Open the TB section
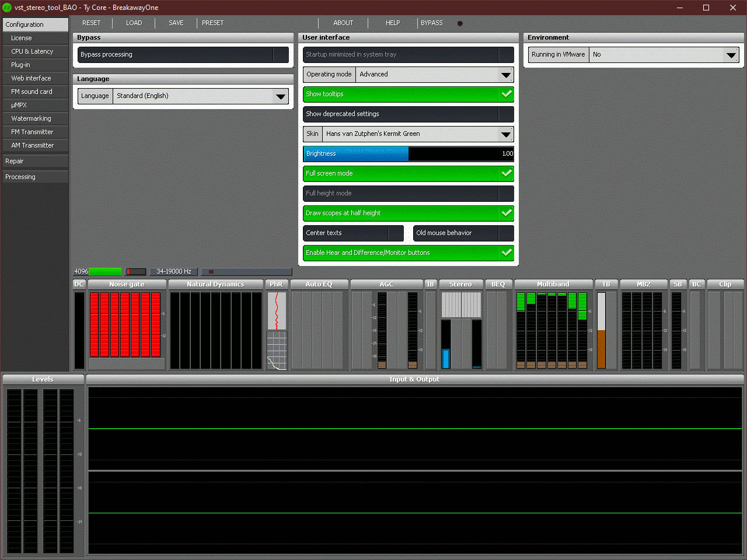747x560 pixels. tap(606, 284)
